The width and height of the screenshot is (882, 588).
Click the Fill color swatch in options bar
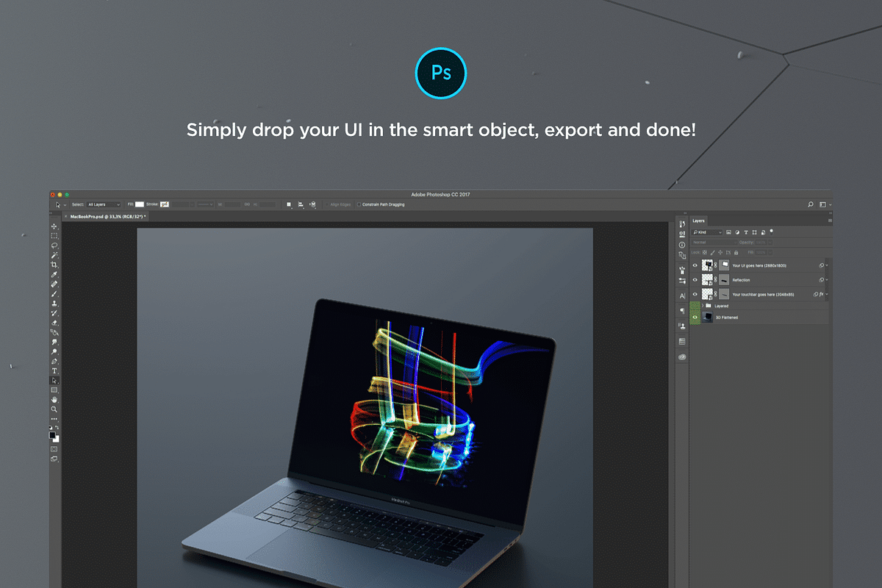point(140,204)
